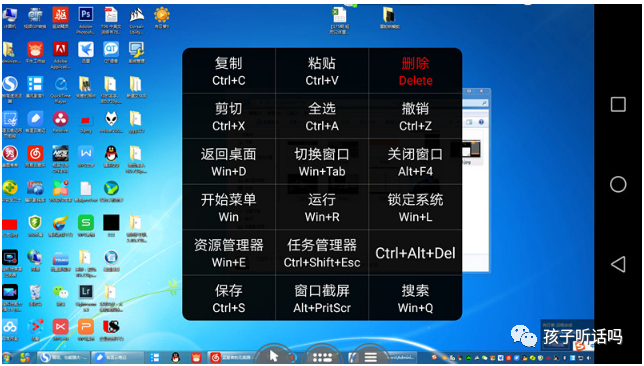Tap 窗口截屏 Alt+PritScr button
Screen dimensions: 644x366
pos(322,298)
